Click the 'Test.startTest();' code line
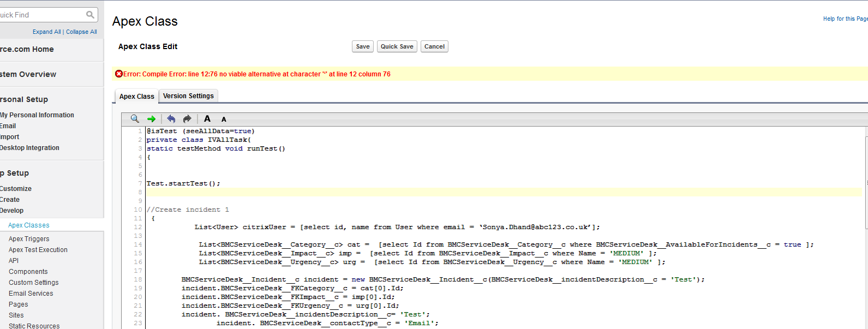 [183, 183]
